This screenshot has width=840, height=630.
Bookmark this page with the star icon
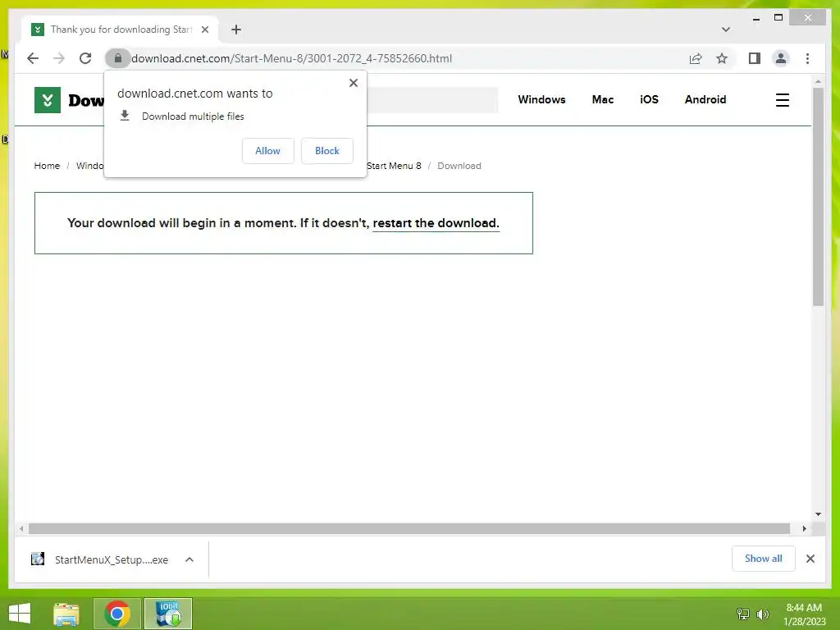(722, 58)
